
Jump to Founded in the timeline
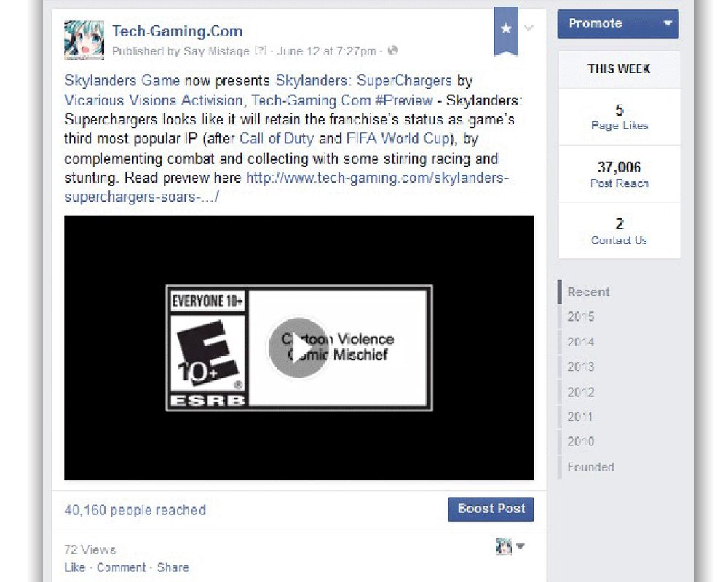[590, 467]
